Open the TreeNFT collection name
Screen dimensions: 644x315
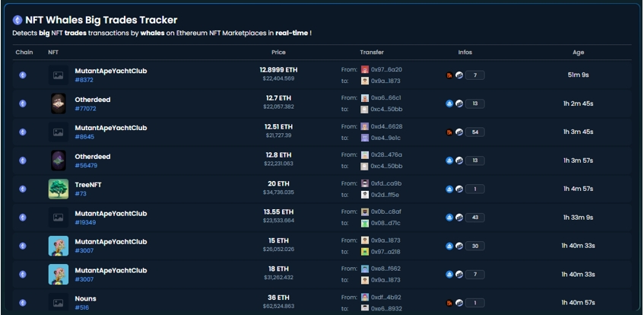[88, 185]
